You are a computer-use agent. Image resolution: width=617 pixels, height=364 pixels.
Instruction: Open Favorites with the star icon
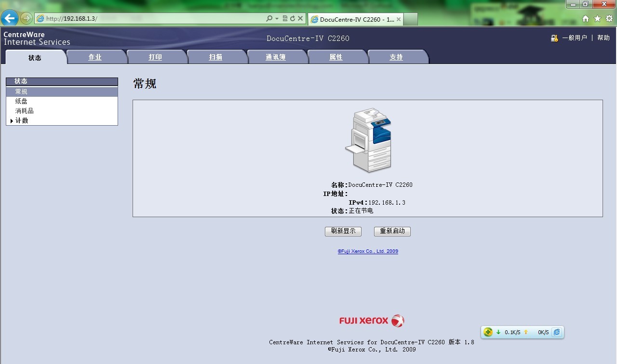click(x=597, y=18)
